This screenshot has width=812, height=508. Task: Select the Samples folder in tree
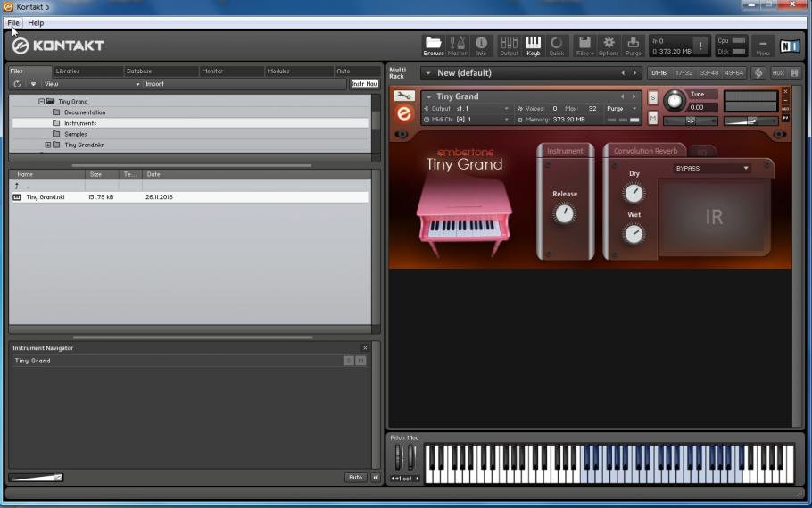(76, 134)
